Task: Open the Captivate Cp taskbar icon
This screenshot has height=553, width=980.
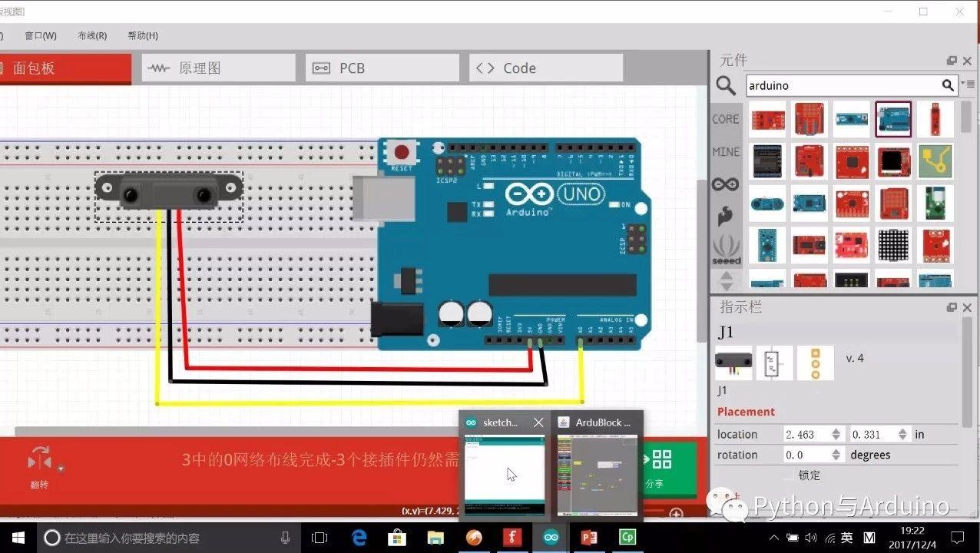Action: point(627,538)
